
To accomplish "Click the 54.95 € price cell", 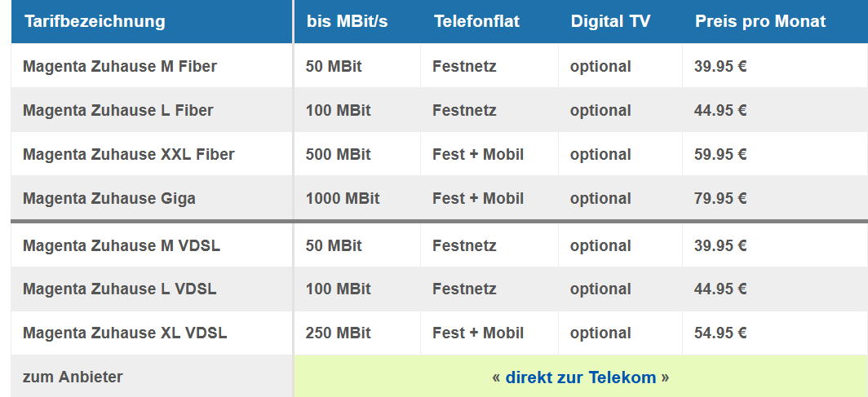I will coord(720,333).
